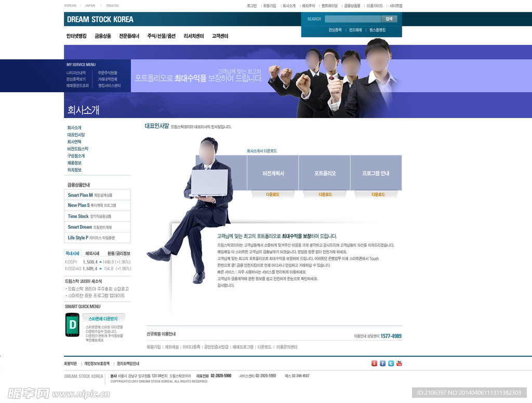Screen dimensions: 532x403
Task: Select the Time Stock product
Action: [97, 216]
